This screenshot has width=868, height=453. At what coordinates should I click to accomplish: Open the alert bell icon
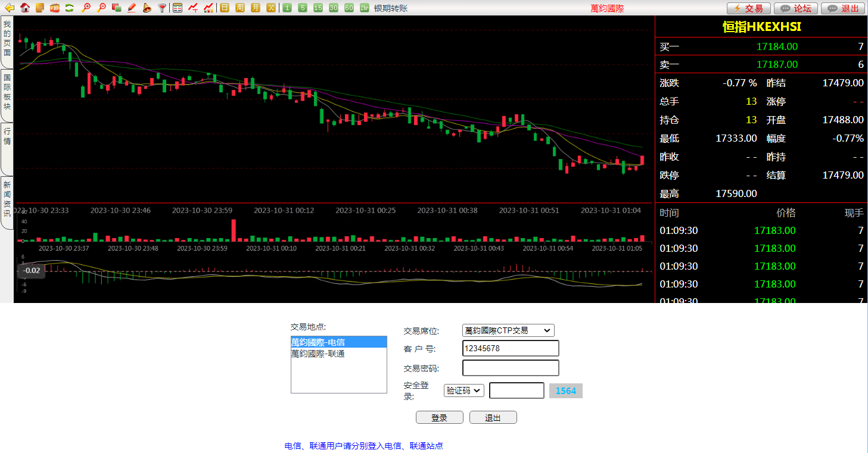pyautogui.click(x=147, y=8)
